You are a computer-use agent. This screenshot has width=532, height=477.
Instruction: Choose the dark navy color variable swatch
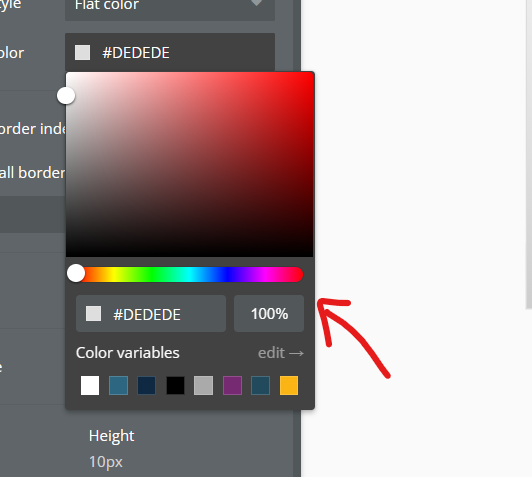click(x=147, y=385)
